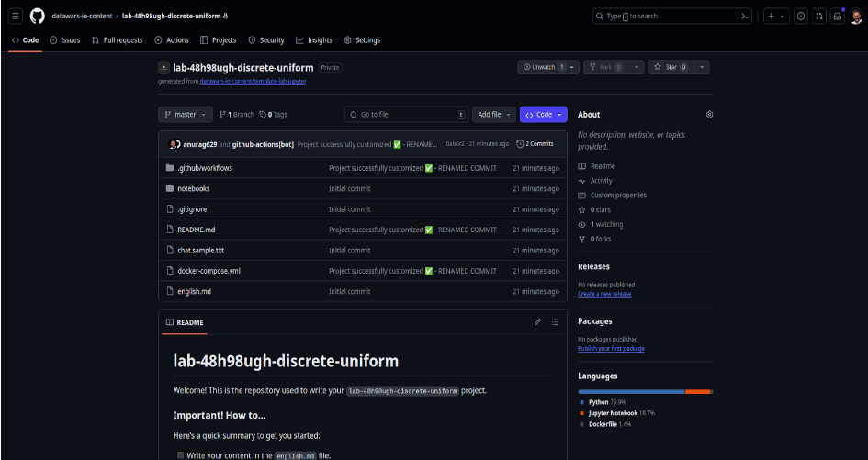Click 'Create a new release' link
The height and width of the screenshot is (460, 868).
pyautogui.click(x=604, y=294)
